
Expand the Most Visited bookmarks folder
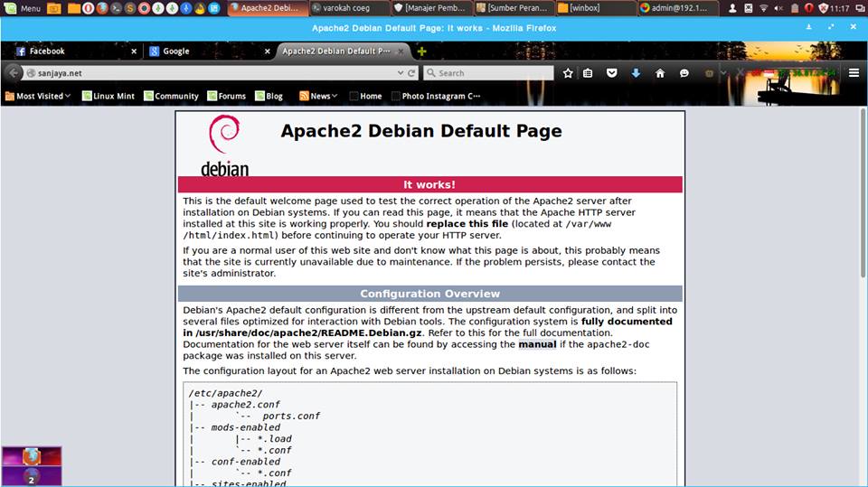(38, 96)
